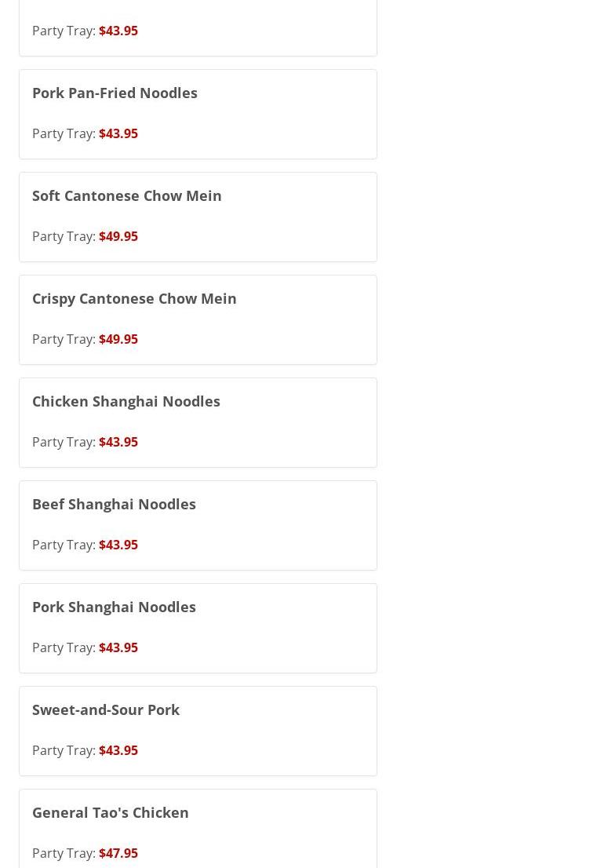Click the Pork Pan-Fried Noodles title

(115, 93)
